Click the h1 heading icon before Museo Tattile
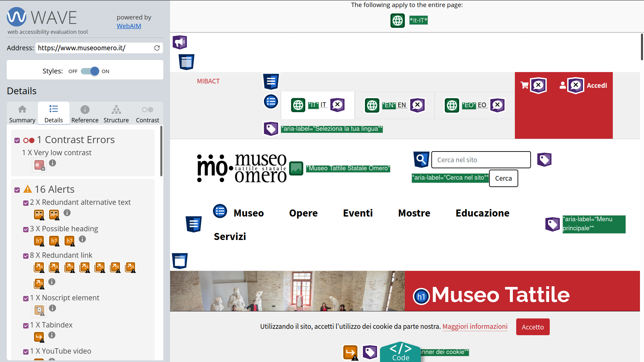This screenshot has height=362, width=644. [421, 296]
